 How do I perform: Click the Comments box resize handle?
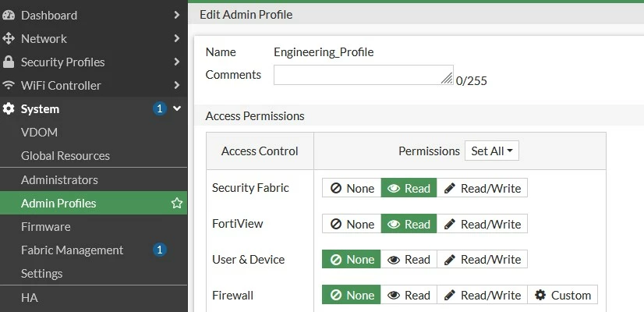tap(447, 79)
